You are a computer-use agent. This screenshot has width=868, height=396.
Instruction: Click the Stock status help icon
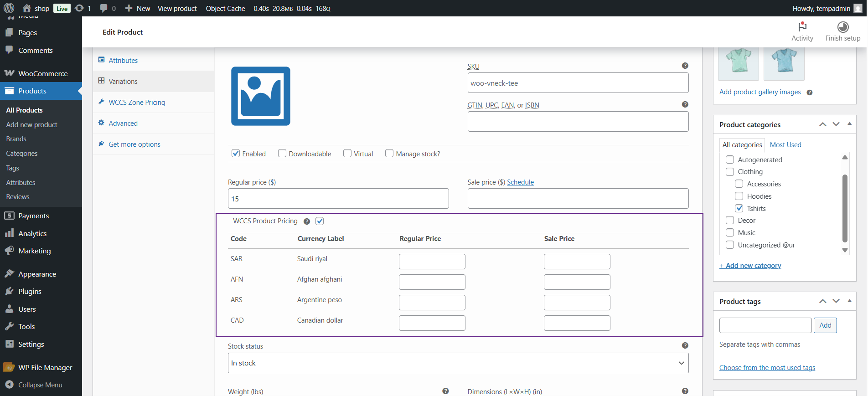coord(685,346)
